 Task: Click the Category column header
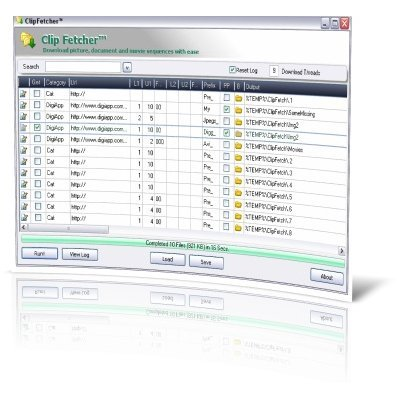[56, 82]
